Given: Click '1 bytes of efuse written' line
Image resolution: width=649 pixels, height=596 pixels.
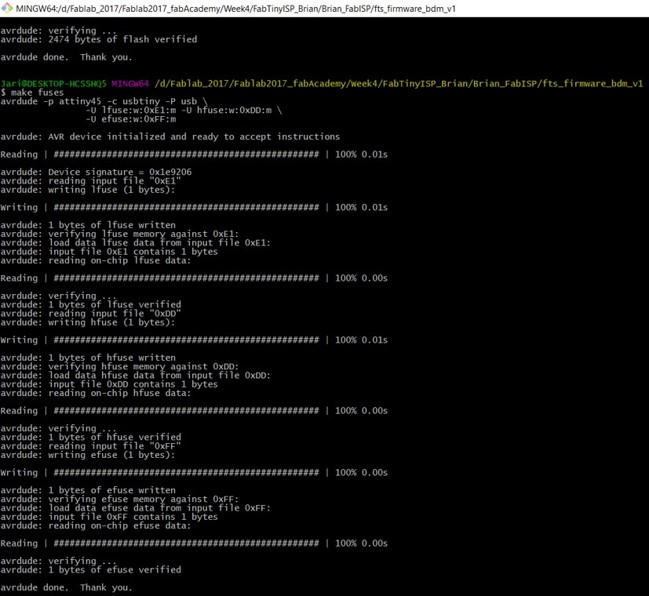Looking at the screenshot, I should [88, 490].
